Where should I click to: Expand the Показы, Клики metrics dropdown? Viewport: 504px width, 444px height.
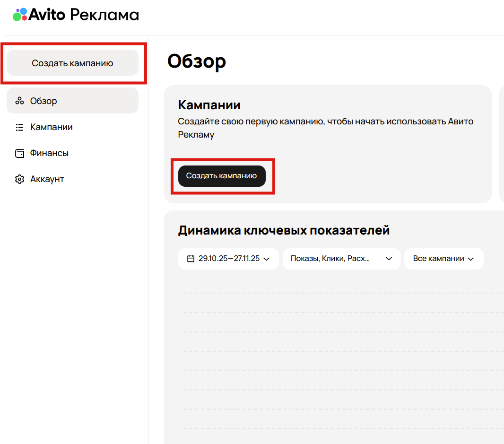341,259
